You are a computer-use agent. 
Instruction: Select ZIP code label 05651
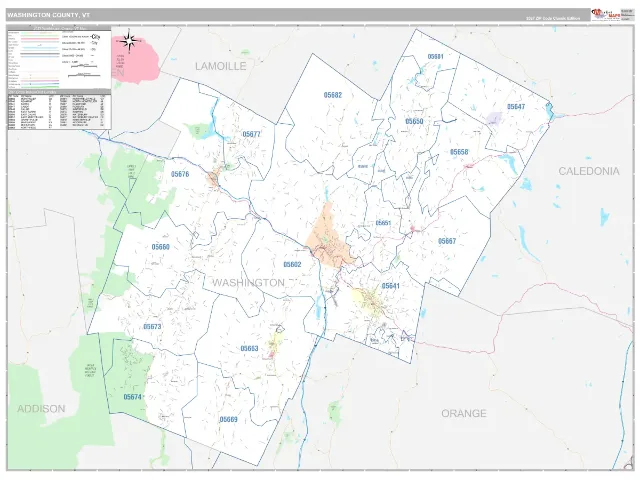pos(383,223)
